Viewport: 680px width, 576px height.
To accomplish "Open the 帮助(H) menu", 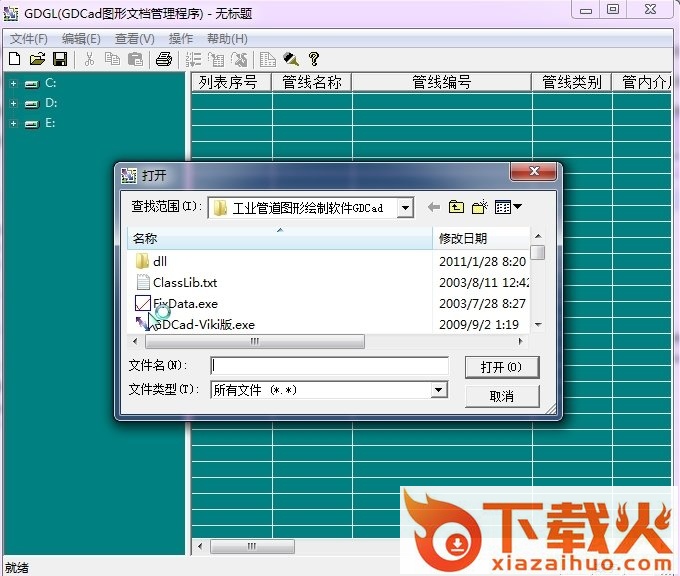I will tap(227, 39).
